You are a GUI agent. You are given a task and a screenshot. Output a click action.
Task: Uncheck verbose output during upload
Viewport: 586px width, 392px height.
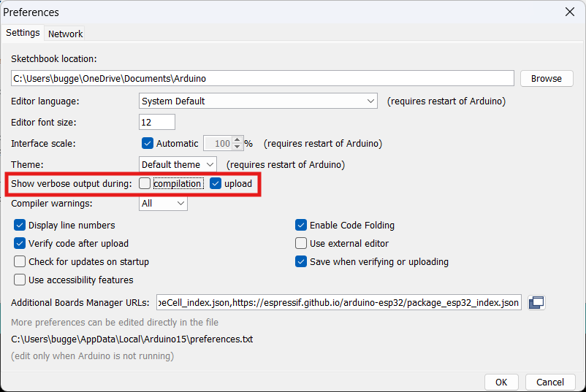coord(216,183)
